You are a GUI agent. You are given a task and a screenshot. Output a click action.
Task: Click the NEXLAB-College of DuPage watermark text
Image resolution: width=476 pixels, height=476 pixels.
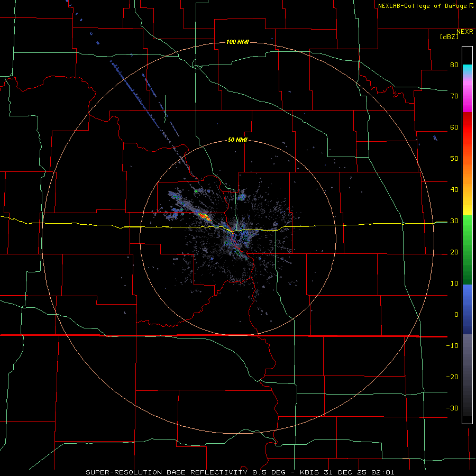pos(422,6)
